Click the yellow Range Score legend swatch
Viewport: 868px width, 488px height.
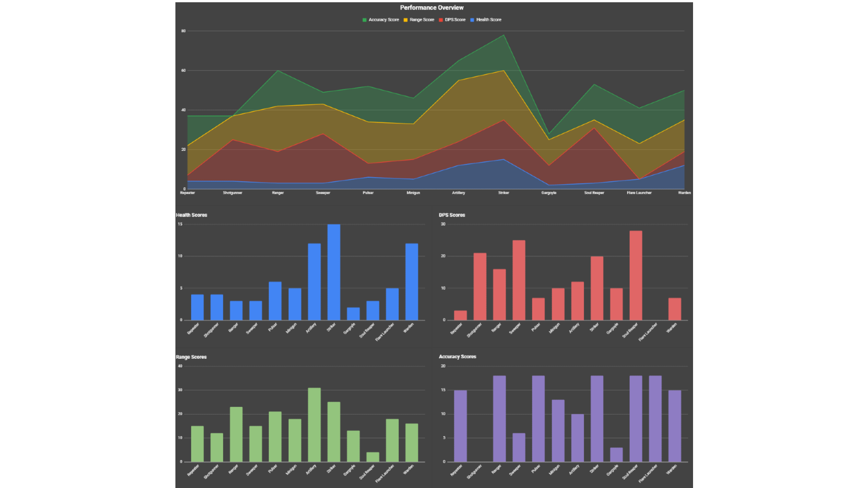(x=406, y=20)
